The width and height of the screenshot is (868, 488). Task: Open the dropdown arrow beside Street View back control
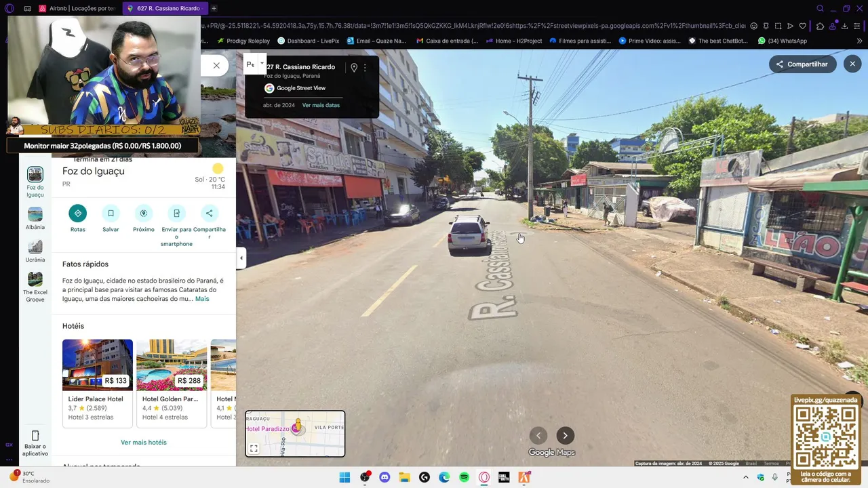pyautogui.click(x=262, y=63)
